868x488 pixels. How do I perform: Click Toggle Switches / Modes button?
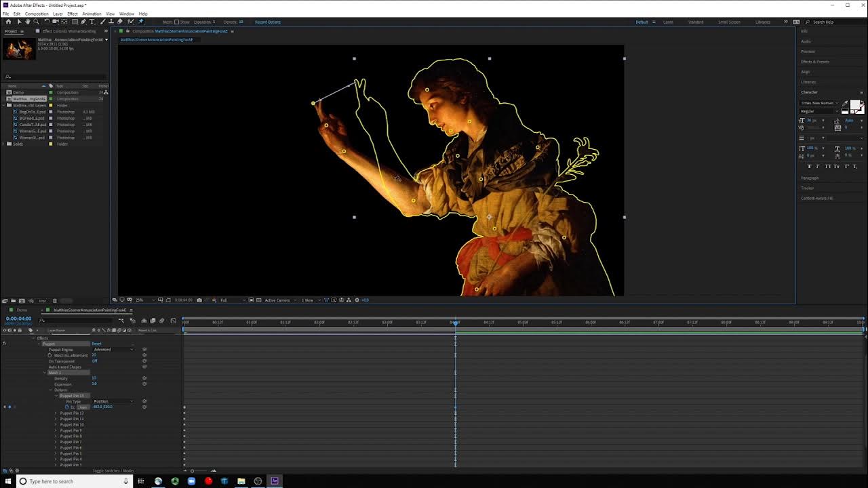pos(113,470)
